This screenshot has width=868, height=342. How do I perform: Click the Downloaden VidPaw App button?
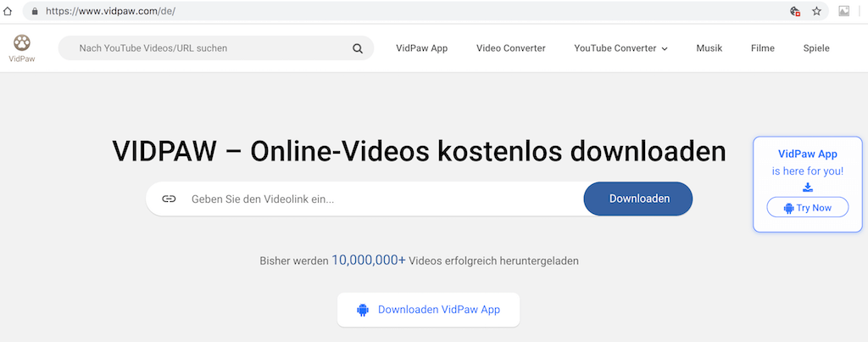[x=428, y=309]
